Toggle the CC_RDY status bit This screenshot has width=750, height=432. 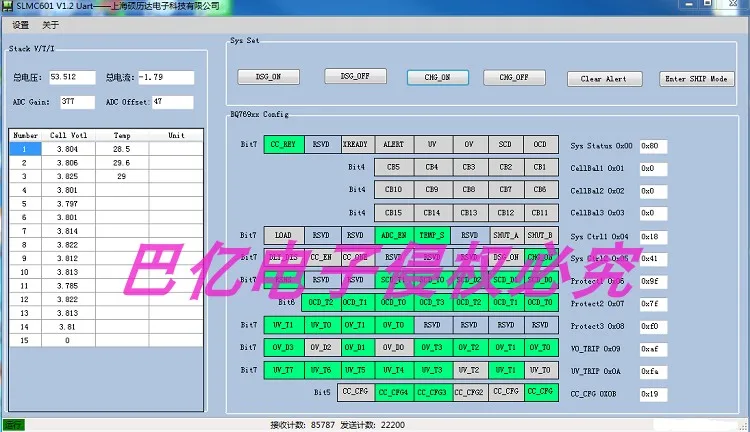[284, 144]
